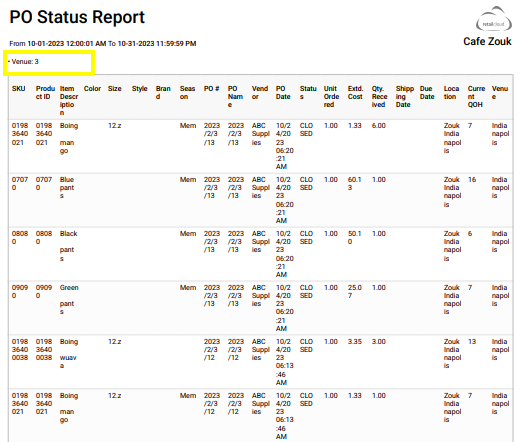Screen dimensions: 522x442
Task: Click size 12.z in Boing wuava row
Action: coord(114,342)
